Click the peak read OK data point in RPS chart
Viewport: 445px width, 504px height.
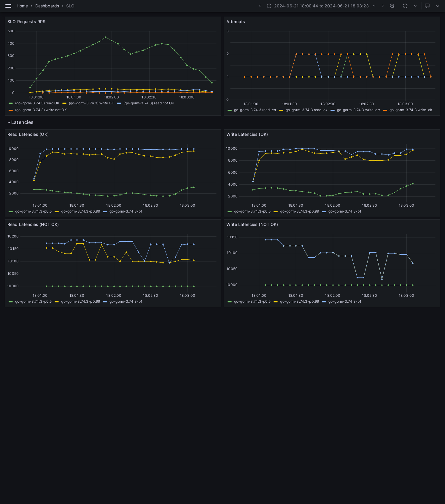105,37
